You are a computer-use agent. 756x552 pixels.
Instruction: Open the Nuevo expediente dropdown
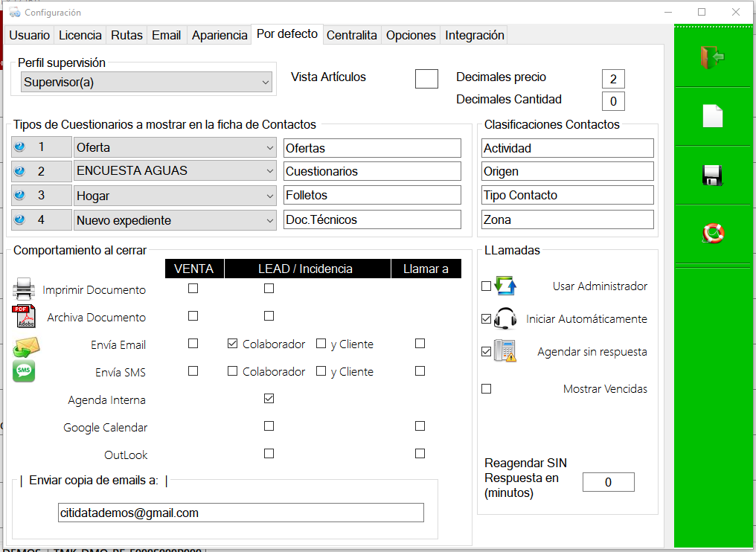[175, 220]
